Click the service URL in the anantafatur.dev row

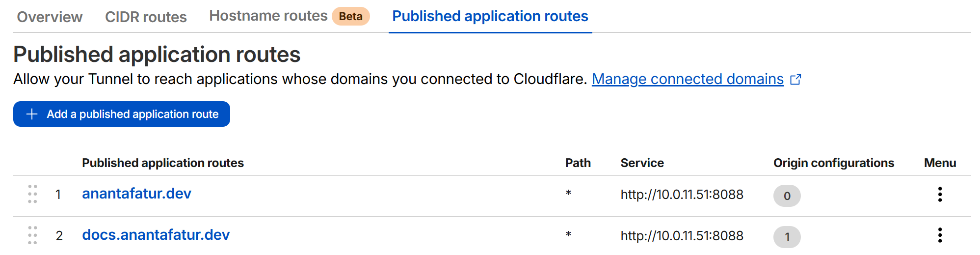pos(682,195)
